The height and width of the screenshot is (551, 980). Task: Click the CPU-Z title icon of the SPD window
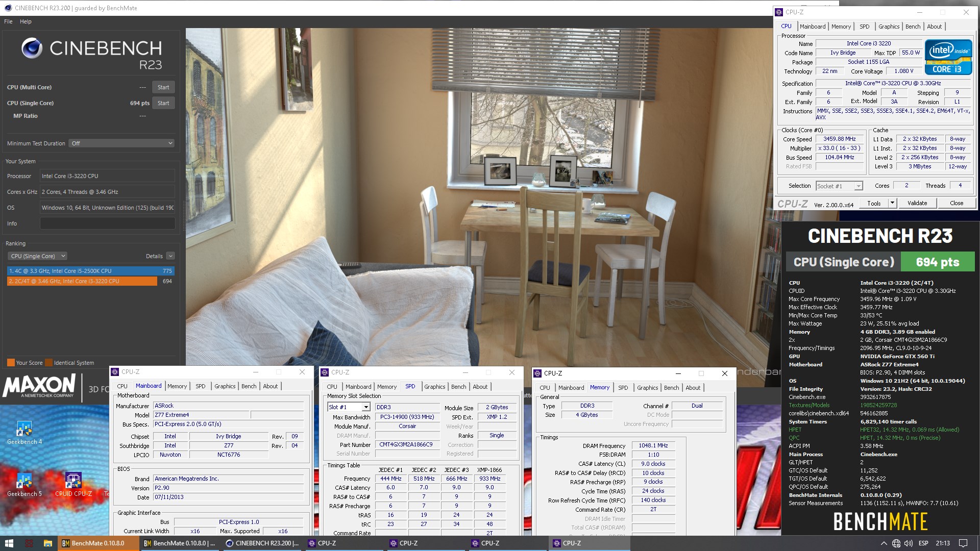325,372
